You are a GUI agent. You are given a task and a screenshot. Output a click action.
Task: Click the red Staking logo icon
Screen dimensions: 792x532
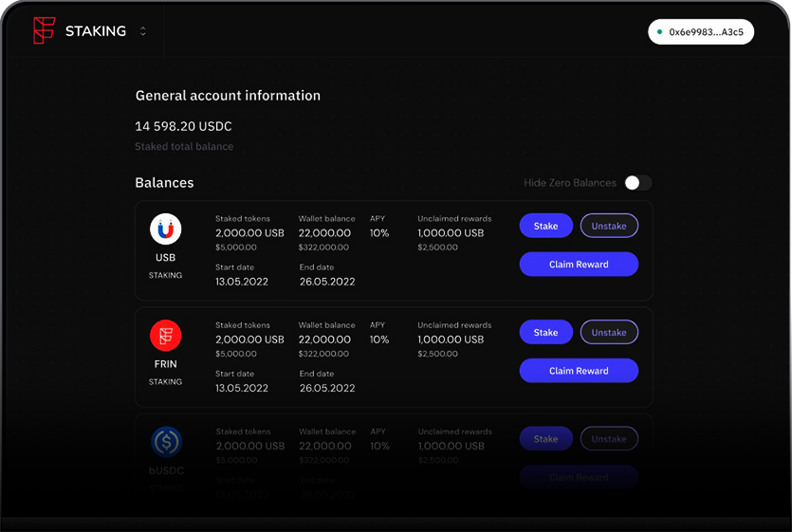(x=44, y=30)
